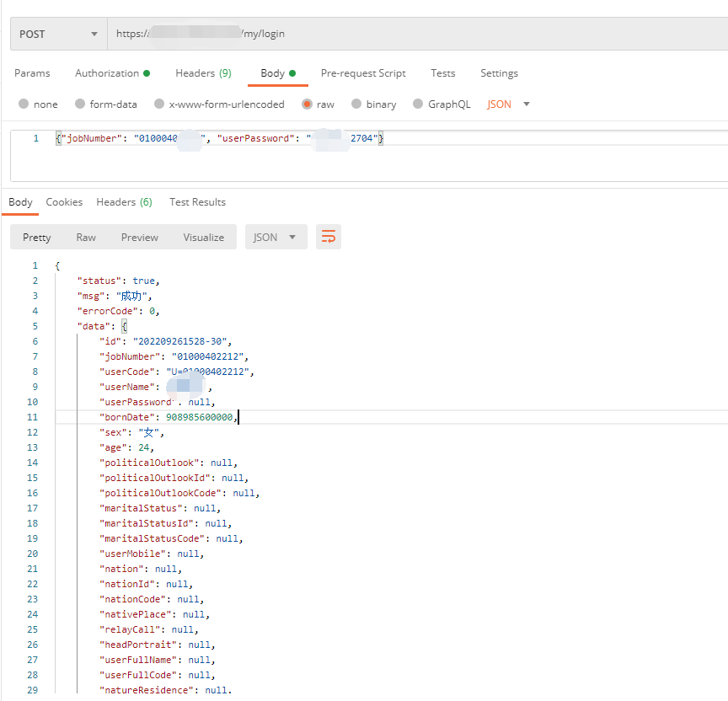Select the id value "202209261528-30"

coord(179,342)
